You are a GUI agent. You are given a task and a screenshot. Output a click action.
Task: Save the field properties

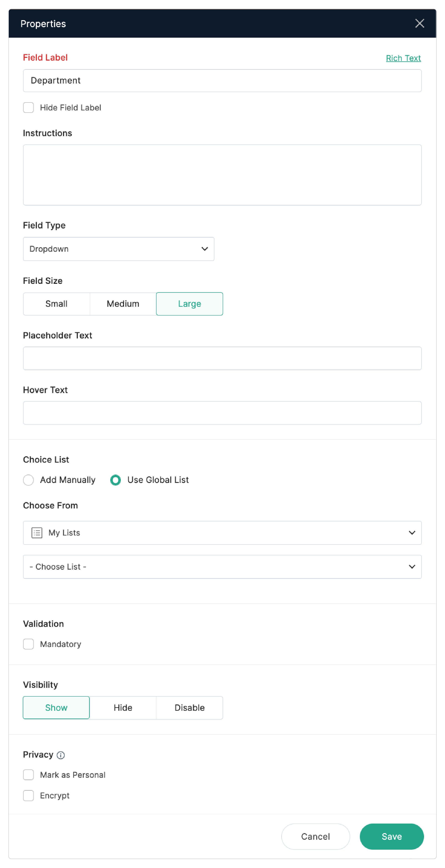click(x=392, y=837)
